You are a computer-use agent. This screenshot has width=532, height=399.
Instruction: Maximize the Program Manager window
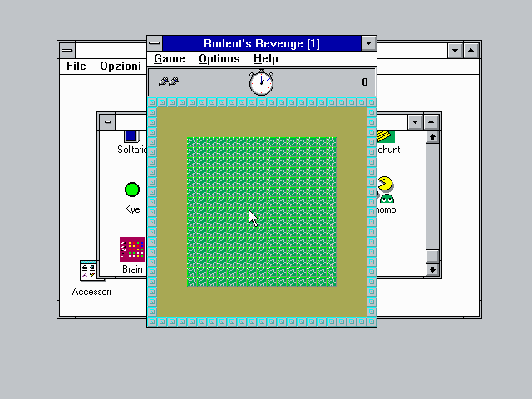click(x=471, y=50)
